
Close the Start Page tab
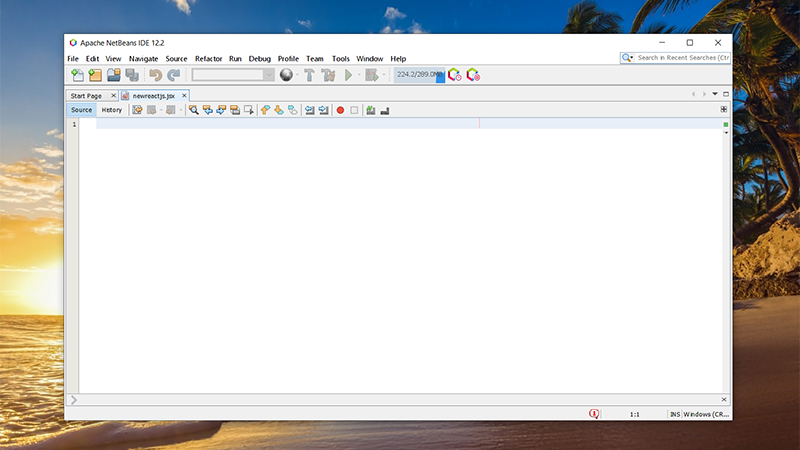113,95
